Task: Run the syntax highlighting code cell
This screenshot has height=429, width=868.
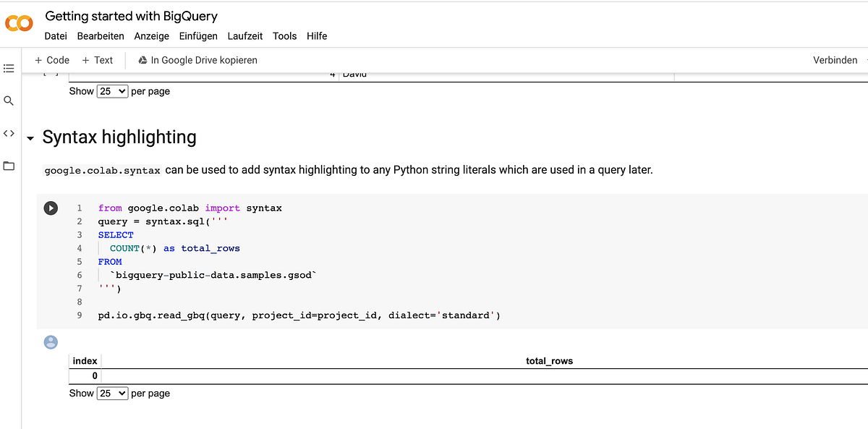Action: tap(51, 208)
